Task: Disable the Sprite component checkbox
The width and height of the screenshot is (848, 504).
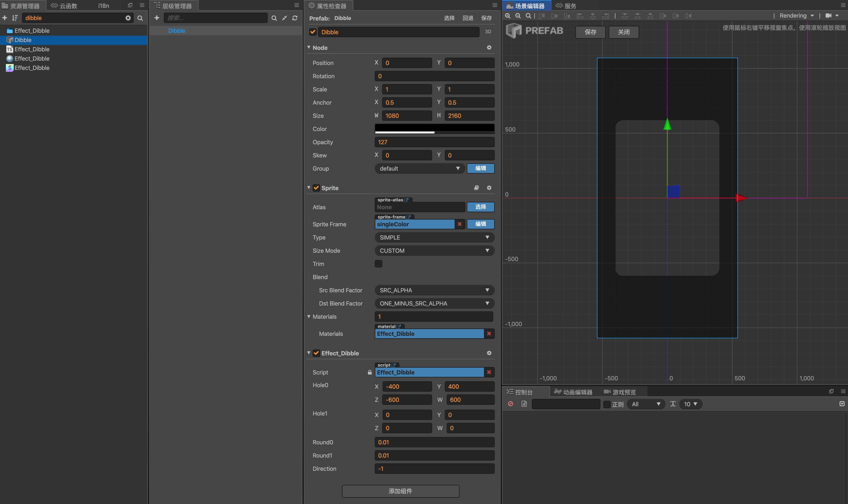Action: click(316, 188)
